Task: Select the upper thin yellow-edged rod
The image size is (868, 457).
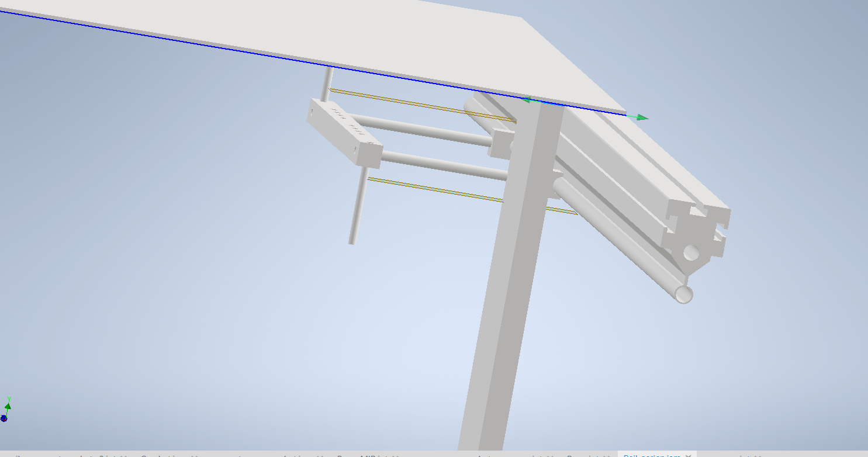Action: coord(422,105)
